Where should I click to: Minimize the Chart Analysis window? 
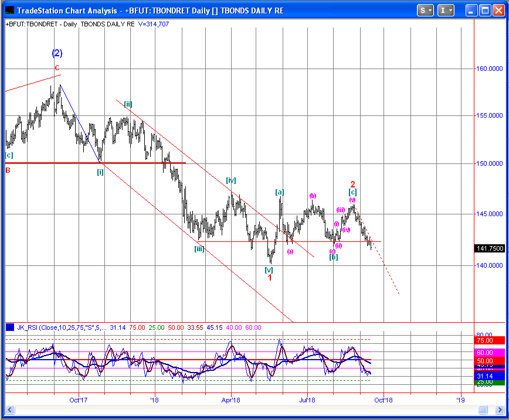(x=471, y=11)
